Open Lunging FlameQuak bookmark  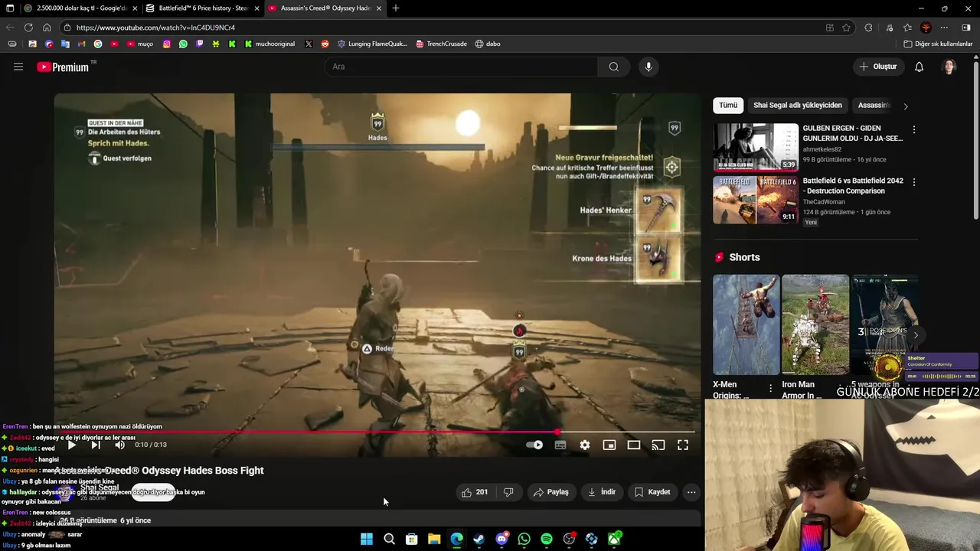point(372,44)
